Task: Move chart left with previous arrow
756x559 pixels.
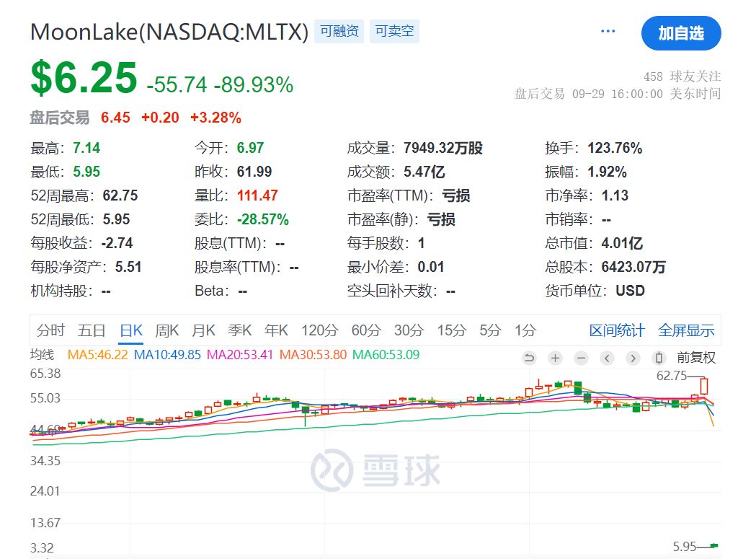Action: (607, 358)
